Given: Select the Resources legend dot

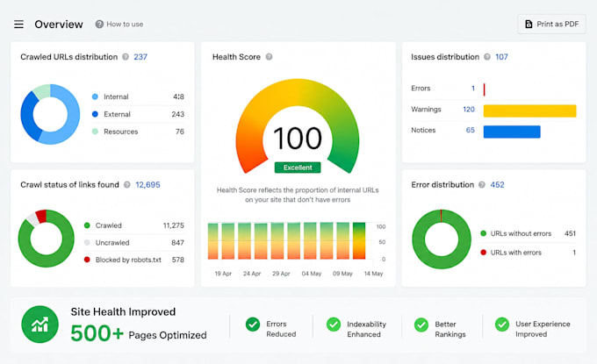Looking at the screenshot, I should click(x=95, y=132).
